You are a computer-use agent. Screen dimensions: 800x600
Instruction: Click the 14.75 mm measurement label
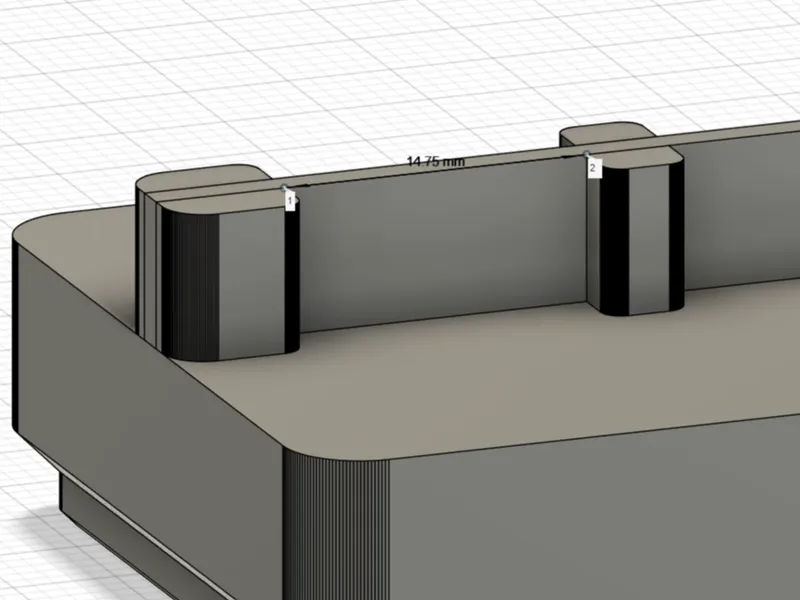[436, 162]
